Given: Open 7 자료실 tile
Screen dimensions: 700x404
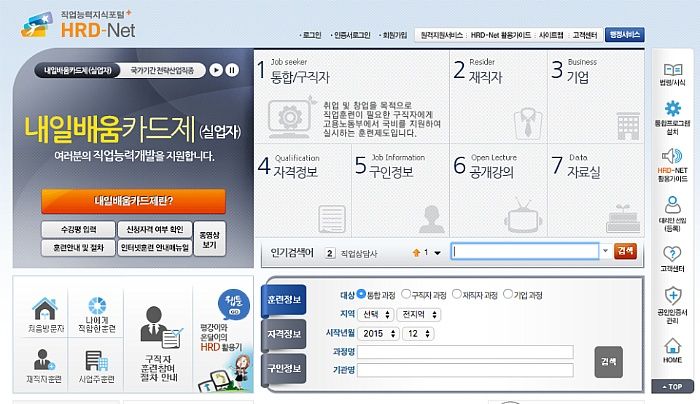Looking at the screenshot, I should click(x=596, y=191).
